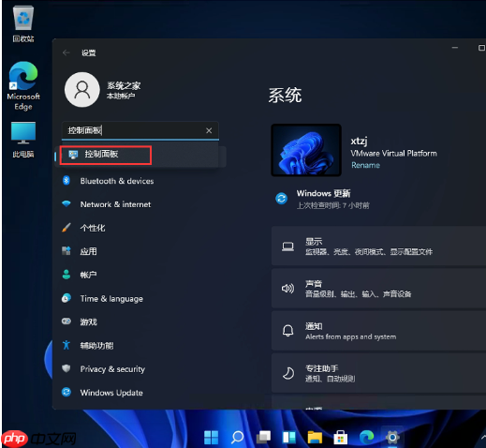Image resolution: width=486 pixels, height=448 pixels.
Task: Click the desktop wallpaper thumbnail for xtzj
Action: 306,150
